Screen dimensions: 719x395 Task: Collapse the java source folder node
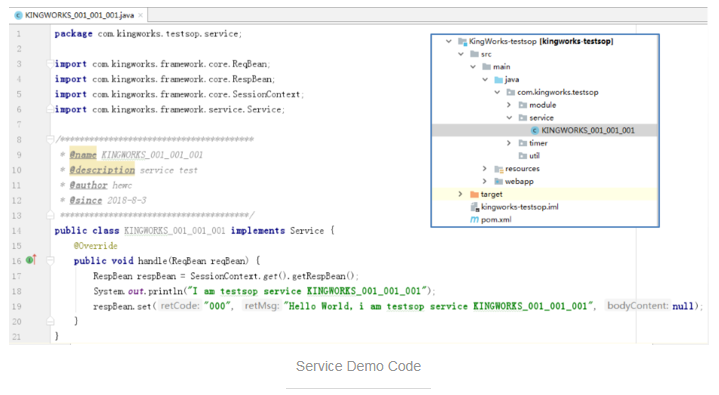485,80
